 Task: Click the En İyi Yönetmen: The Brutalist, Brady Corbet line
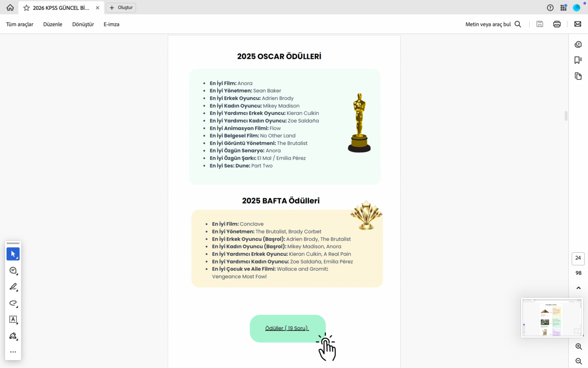click(267, 232)
